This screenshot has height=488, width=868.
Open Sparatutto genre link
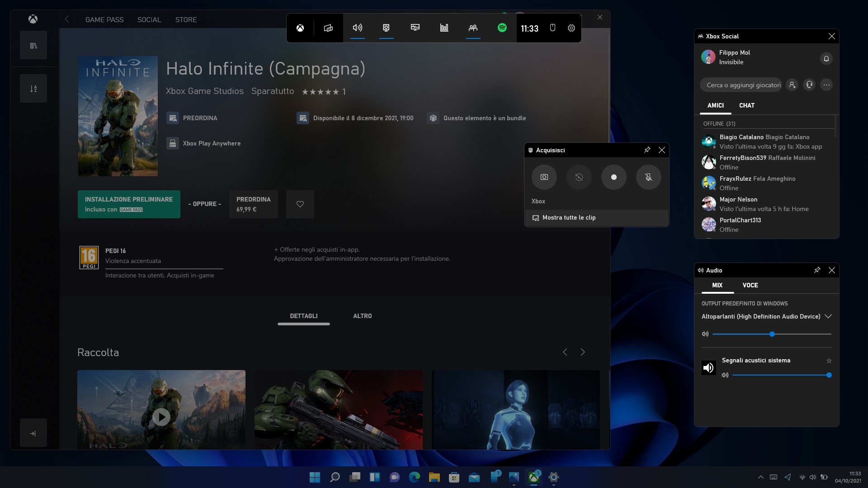(273, 91)
